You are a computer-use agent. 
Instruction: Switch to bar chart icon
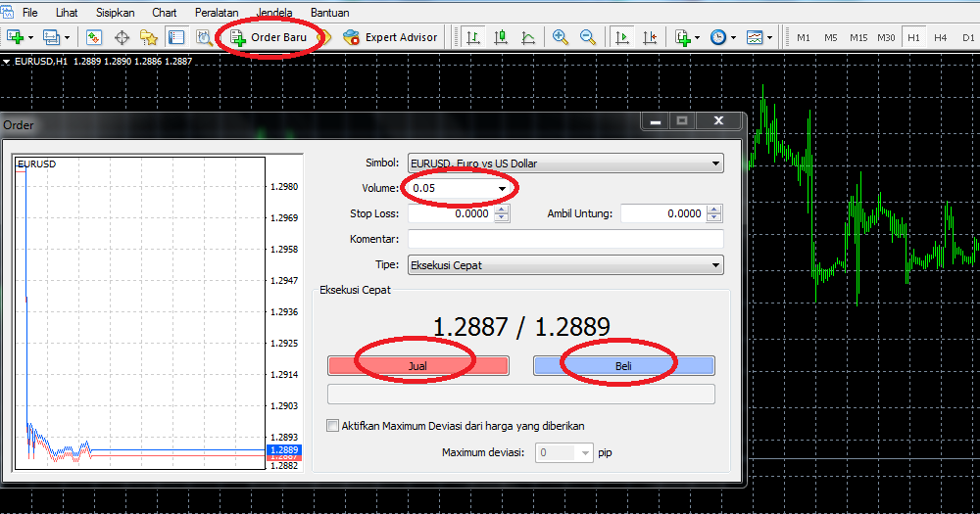tap(473, 37)
